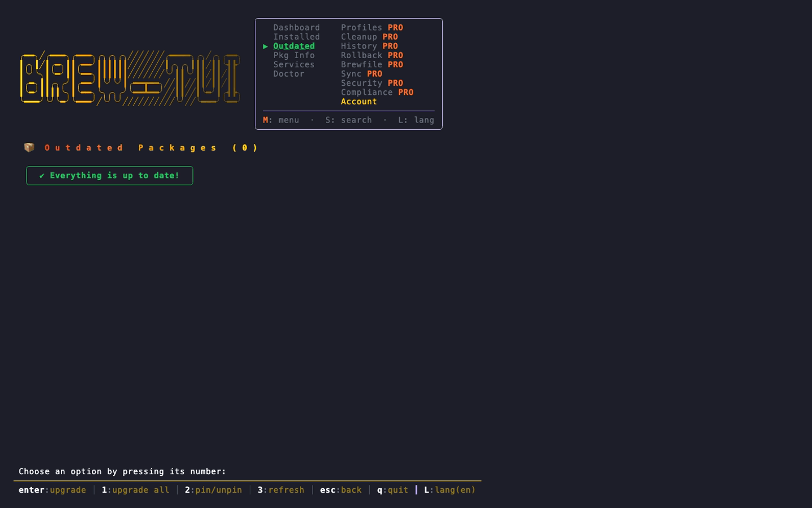Click the '1:upgrade all' footer shortcut
The image size is (812, 508).
point(135,490)
